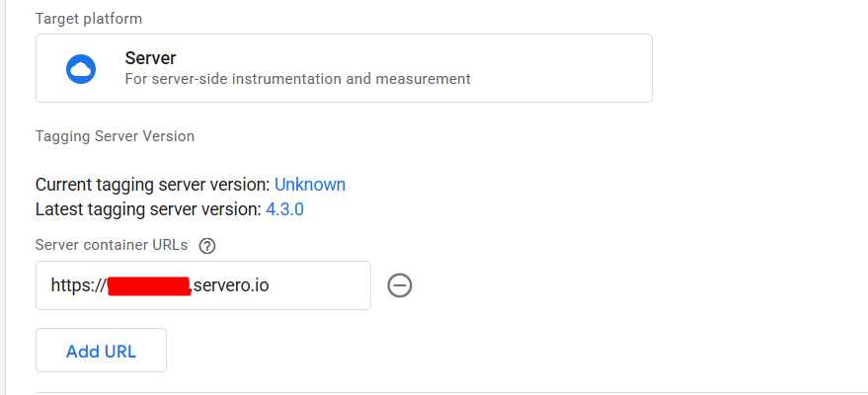Image resolution: width=868 pixels, height=395 pixels.
Task: Click empty space right of Server card
Action: pos(758,68)
